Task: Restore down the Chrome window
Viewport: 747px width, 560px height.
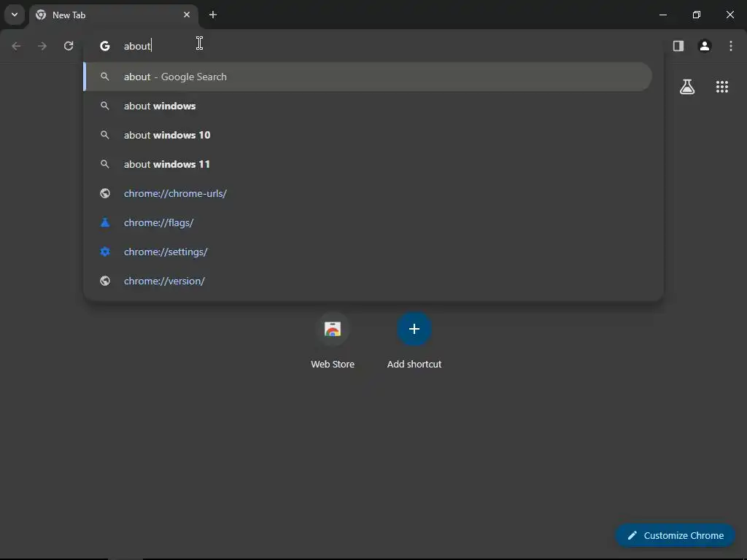Action: (x=697, y=15)
